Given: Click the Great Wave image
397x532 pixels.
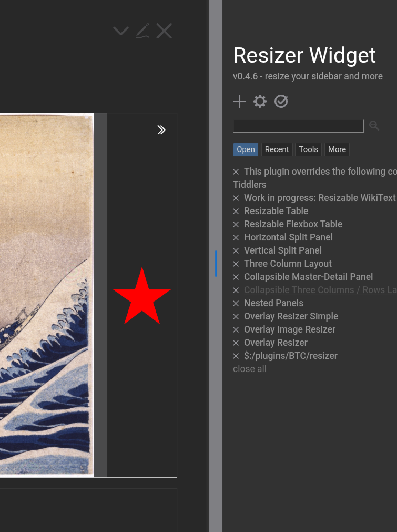Looking at the screenshot, I should pos(47,295).
